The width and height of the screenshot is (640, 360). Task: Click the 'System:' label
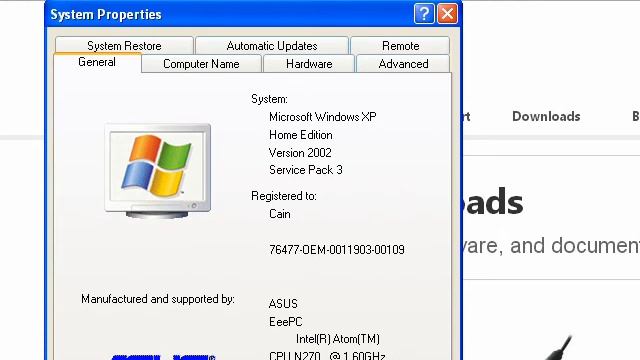269,99
